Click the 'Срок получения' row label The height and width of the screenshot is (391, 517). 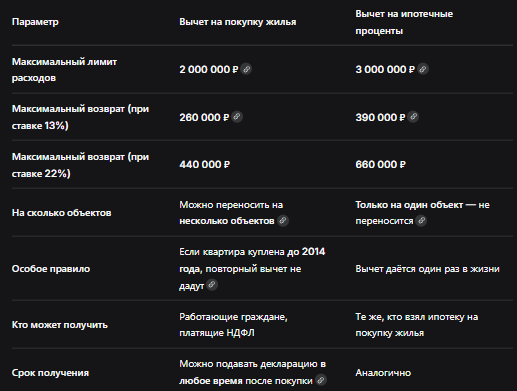50,373
